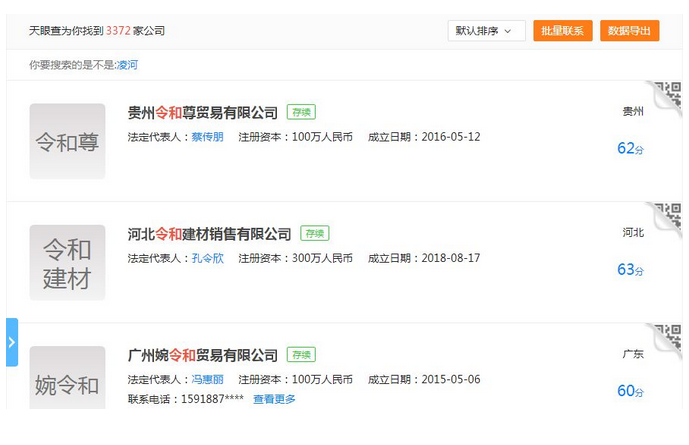Image resolution: width=689 pixels, height=445 pixels.
Task: Expand the left sidebar arrow tab
Action: (11, 342)
